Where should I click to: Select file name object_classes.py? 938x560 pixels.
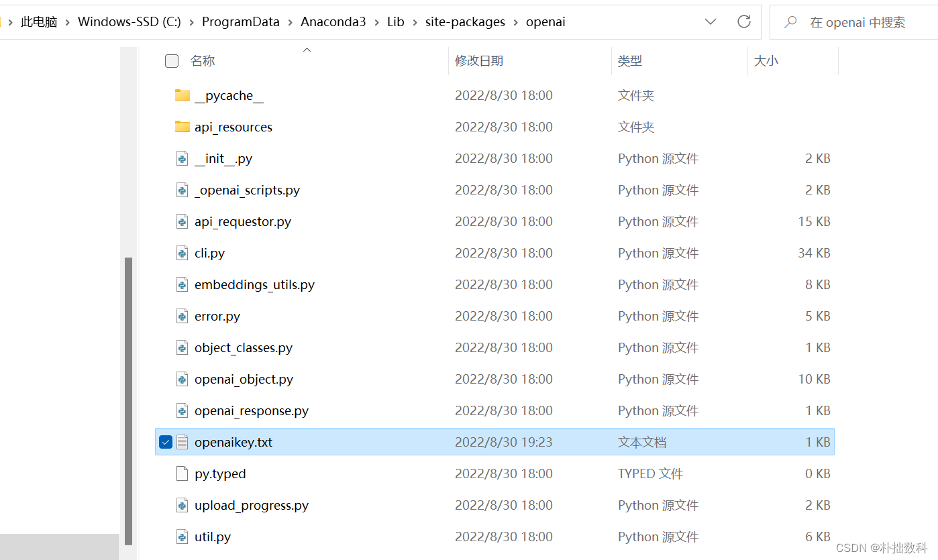point(244,348)
